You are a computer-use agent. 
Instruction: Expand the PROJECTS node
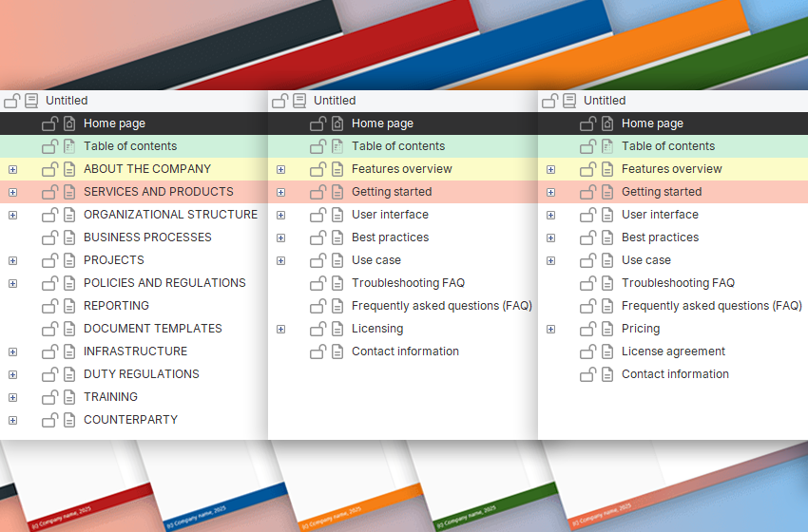coord(13,260)
